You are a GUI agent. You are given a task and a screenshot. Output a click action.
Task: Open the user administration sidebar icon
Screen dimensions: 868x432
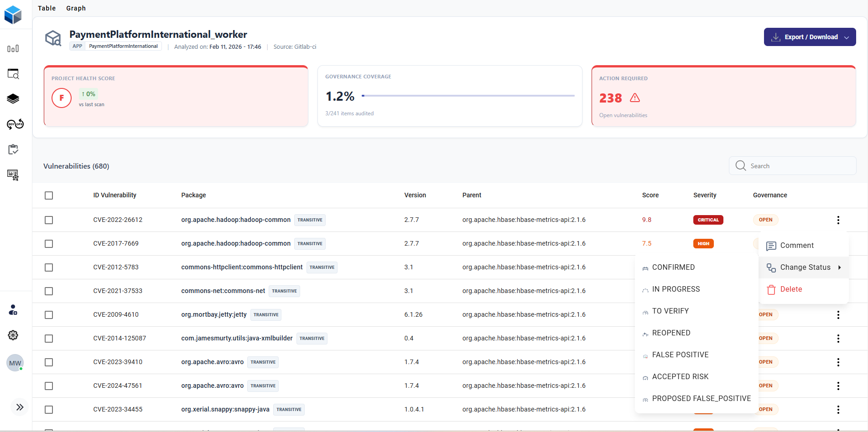(13, 310)
